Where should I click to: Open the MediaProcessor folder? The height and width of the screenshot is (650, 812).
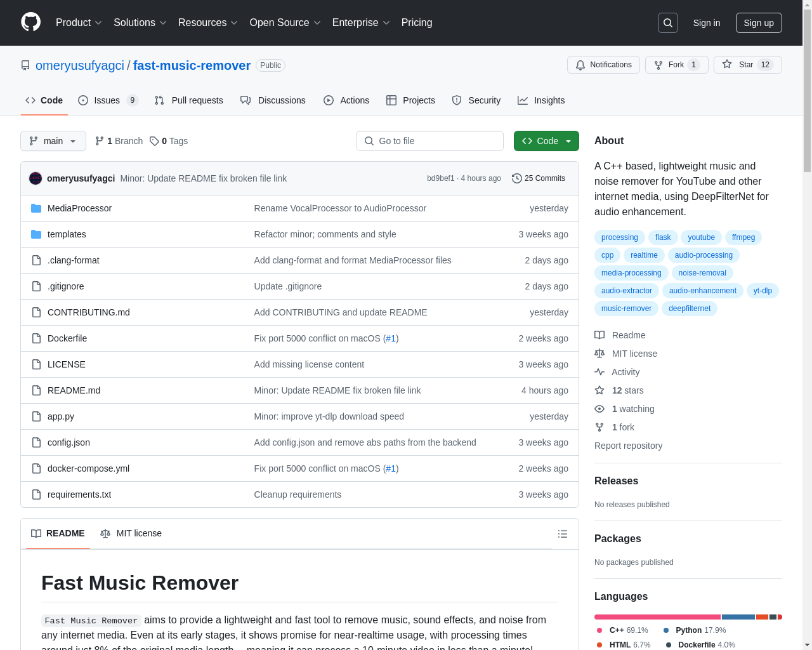[79, 208]
